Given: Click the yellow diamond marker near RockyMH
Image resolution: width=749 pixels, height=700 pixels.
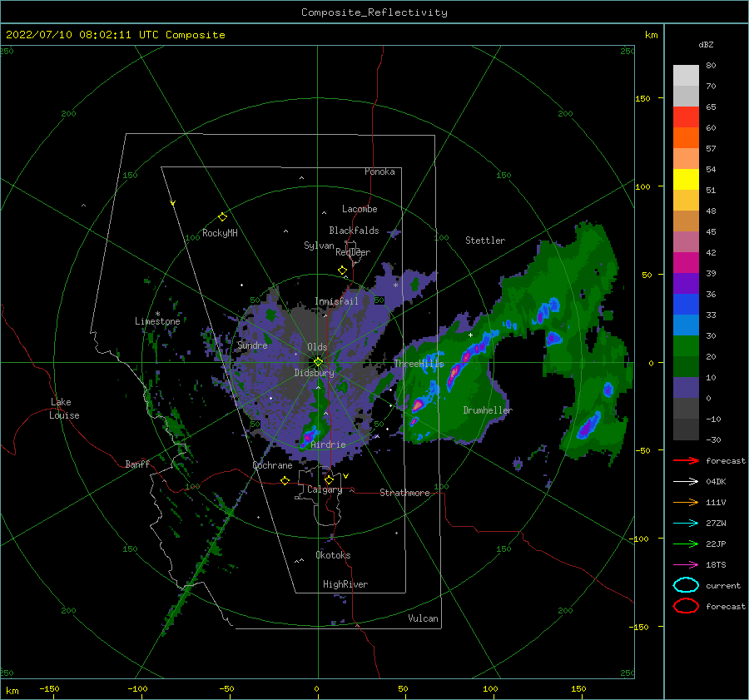Looking at the screenshot, I should point(222,217).
